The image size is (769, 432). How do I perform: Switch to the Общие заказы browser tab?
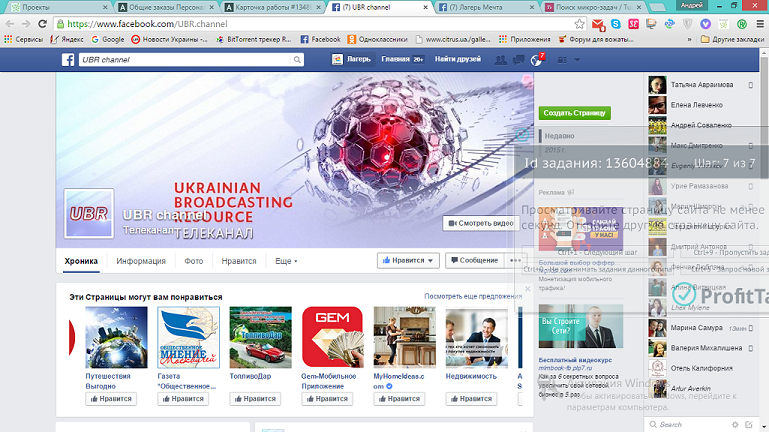coord(166,7)
